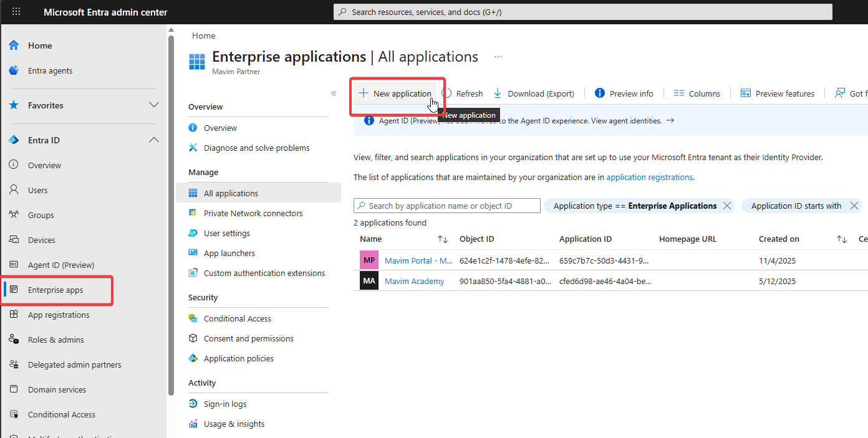Remove the Application ID starts with filter
Screen dimensions: 868x438
coord(854,206)
